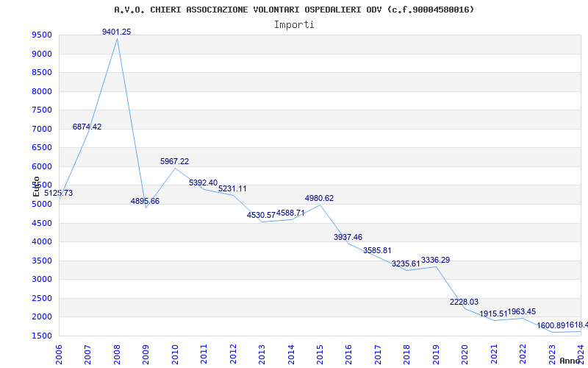Screen dimensions: 588x368
Task: Click the 2011 year axis label
Action: (x=204, y=355)
